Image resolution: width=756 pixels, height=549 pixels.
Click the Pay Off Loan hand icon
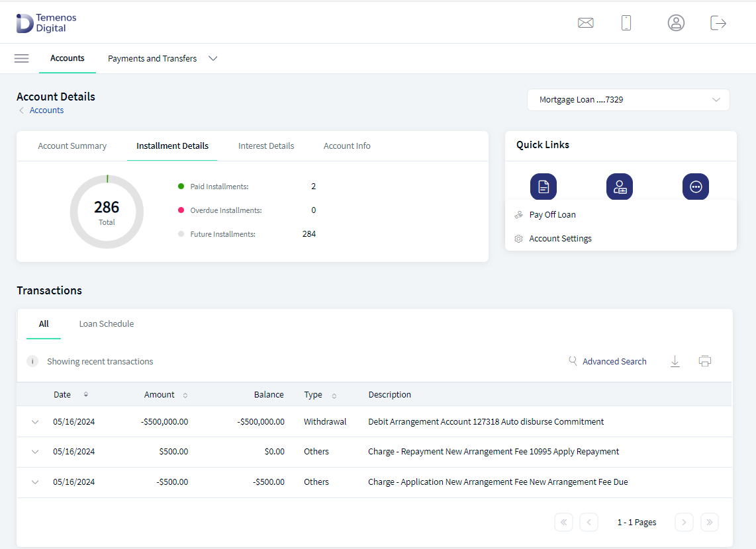pyautogui.click(x=519, y=215)
